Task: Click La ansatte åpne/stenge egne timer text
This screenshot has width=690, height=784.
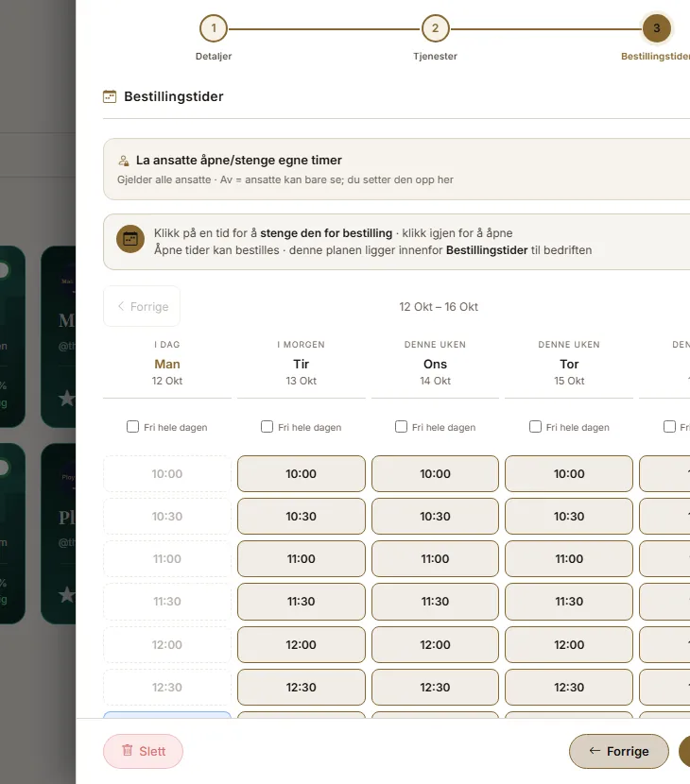Action: (239, 160)
